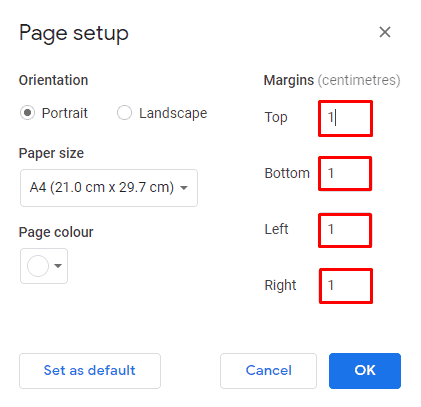Click the Bottom margin label
Screen dimensions: 421x407
point(287,173)
